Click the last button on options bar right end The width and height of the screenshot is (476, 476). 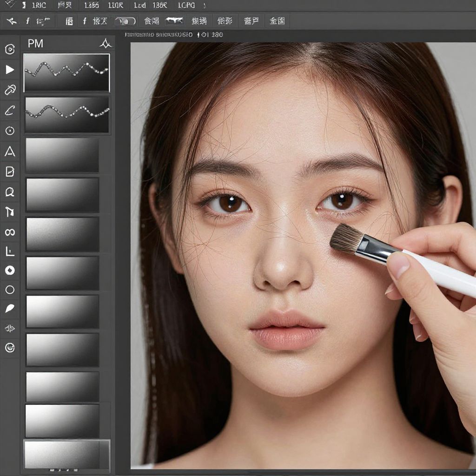pos(277,21)
